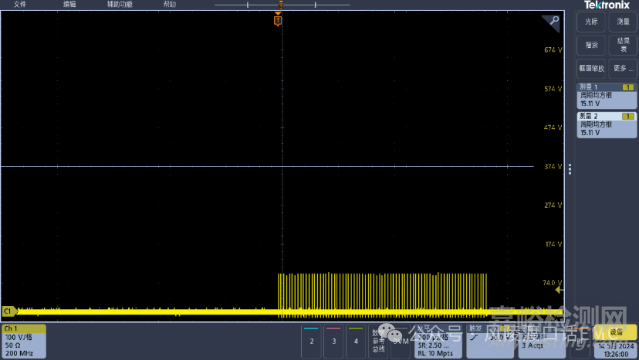639x360 pixels.
Task: Open the Ch 1 vertical settings badge
Action: [x=24, y=341]
